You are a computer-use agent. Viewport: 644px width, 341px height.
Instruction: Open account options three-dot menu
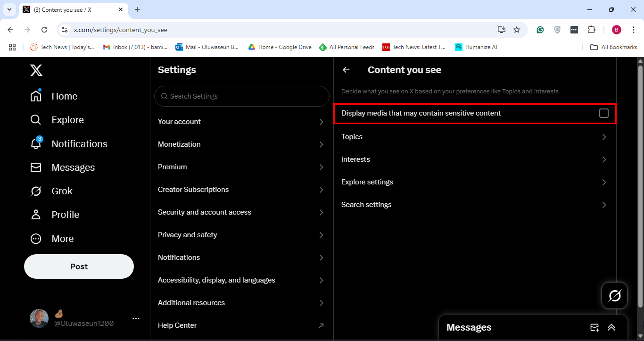136,318
